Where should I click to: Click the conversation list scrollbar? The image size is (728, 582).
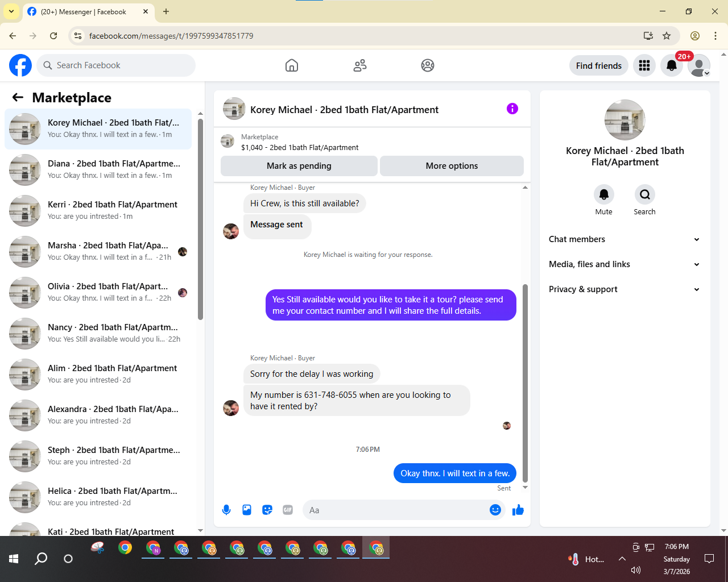pos(200,219)
